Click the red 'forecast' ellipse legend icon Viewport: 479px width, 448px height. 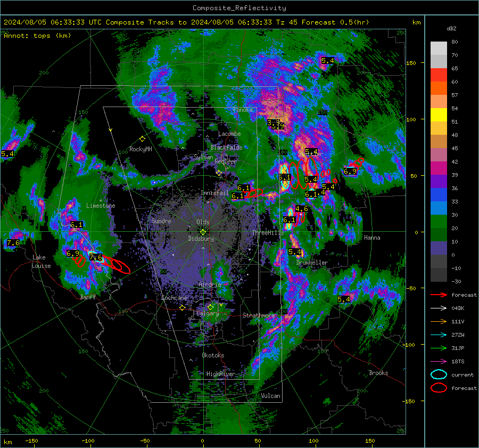(x=439, y=388)
